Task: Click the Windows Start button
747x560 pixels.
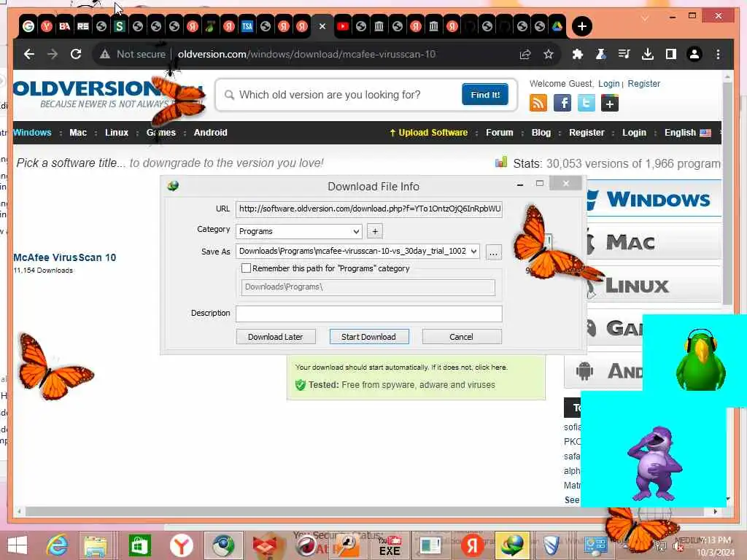Action: click(18, 545)
